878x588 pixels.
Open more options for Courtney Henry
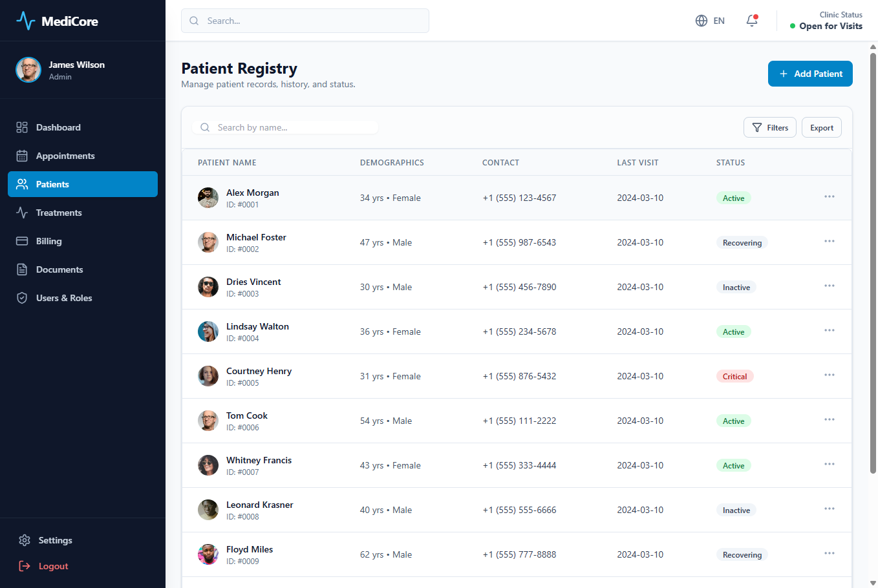830,375
